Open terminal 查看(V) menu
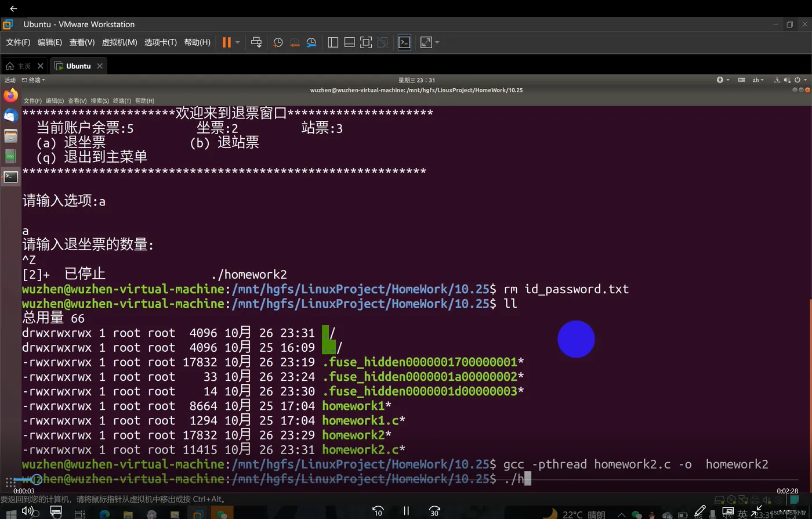The image size is (812, 519). [x=77, y=101]
